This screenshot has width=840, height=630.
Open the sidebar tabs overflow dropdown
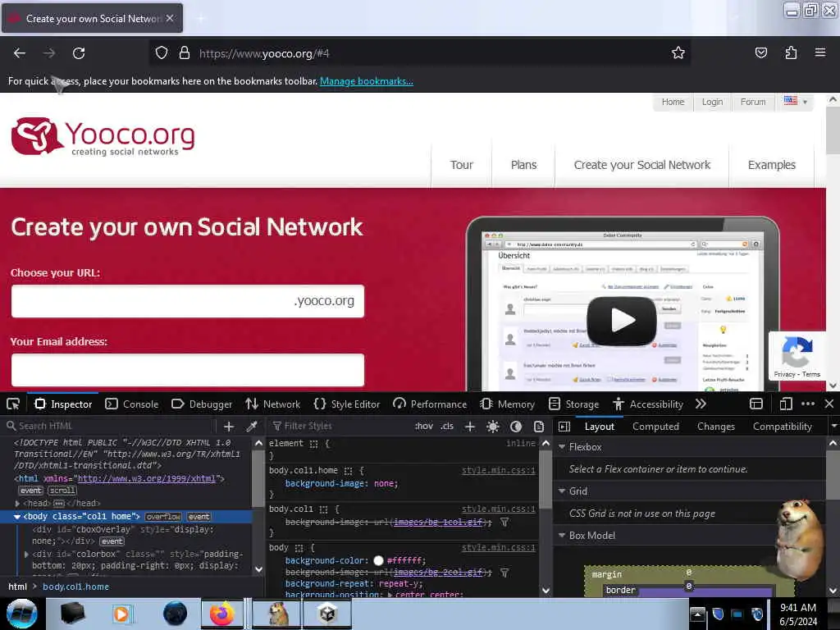tap(833, 427)
